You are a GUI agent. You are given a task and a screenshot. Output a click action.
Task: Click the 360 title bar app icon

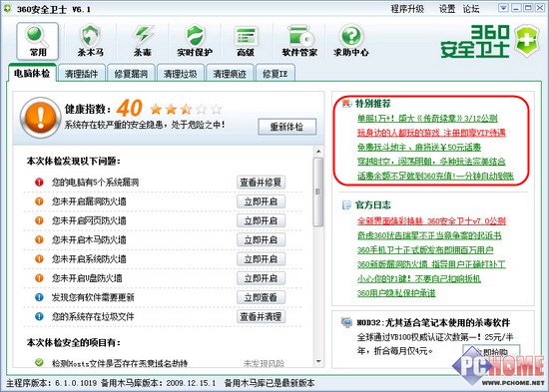click(x=7, y=8)
